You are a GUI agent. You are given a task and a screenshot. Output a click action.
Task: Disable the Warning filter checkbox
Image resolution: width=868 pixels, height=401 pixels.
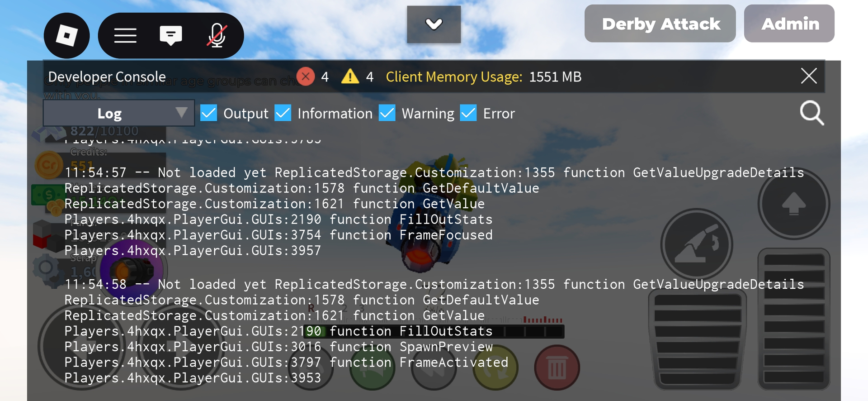(x=387, y=113)
